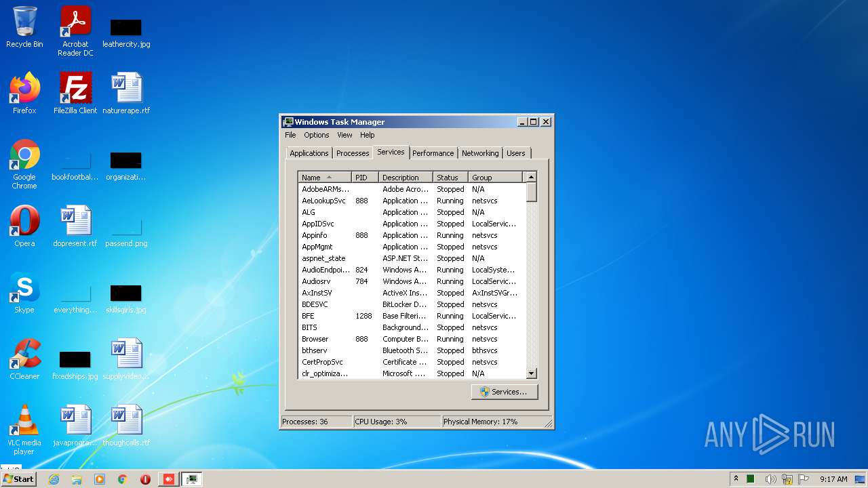868x488 pixels.
Task: Select the aspnet_state service row
Action: [x=412, y=258]
